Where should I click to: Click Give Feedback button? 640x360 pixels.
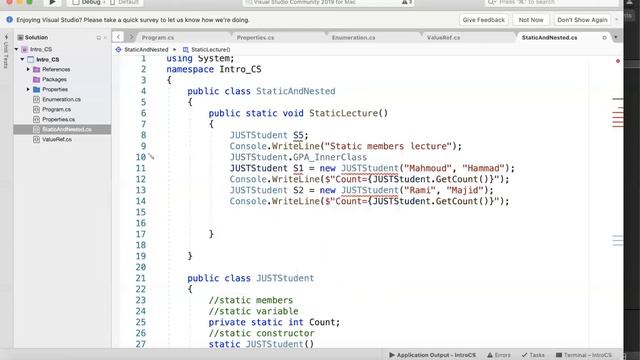point(484,20)
